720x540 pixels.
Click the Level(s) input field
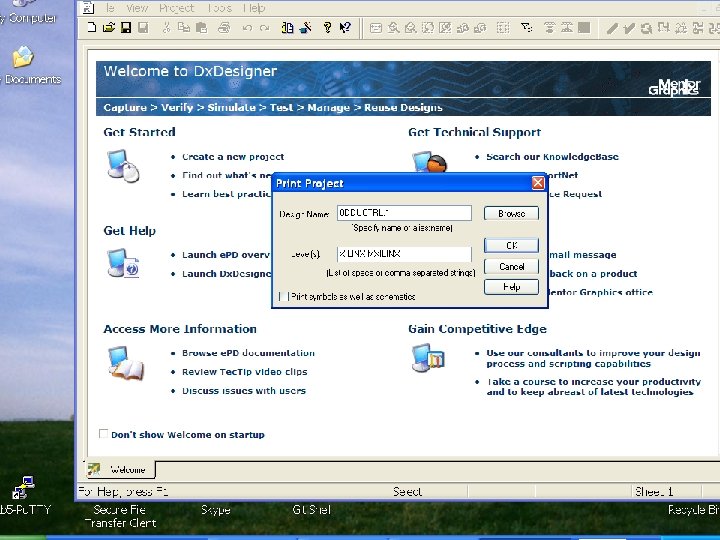(404, 254)
